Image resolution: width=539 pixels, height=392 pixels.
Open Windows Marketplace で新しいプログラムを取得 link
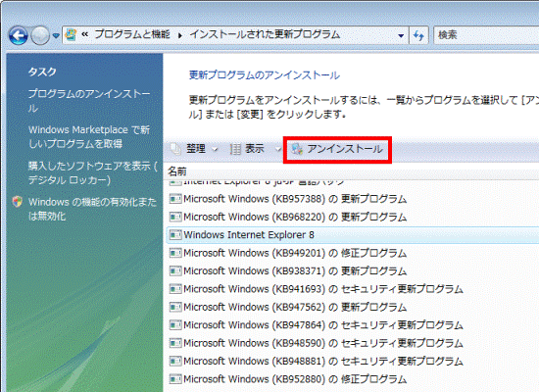pos(89,136)
